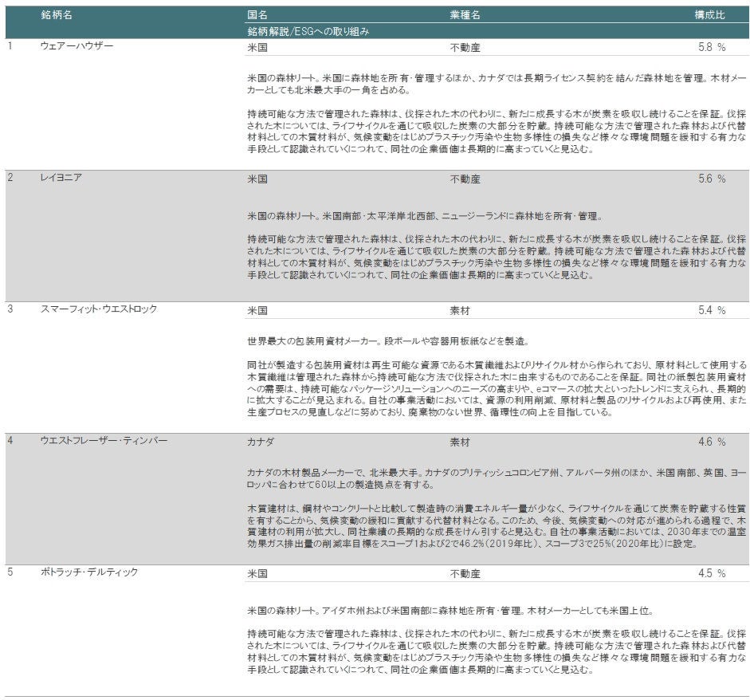Click the 5.6 % weight for レイヨニア
Viewport: 750px width, 700px height.
coord(711,179)
